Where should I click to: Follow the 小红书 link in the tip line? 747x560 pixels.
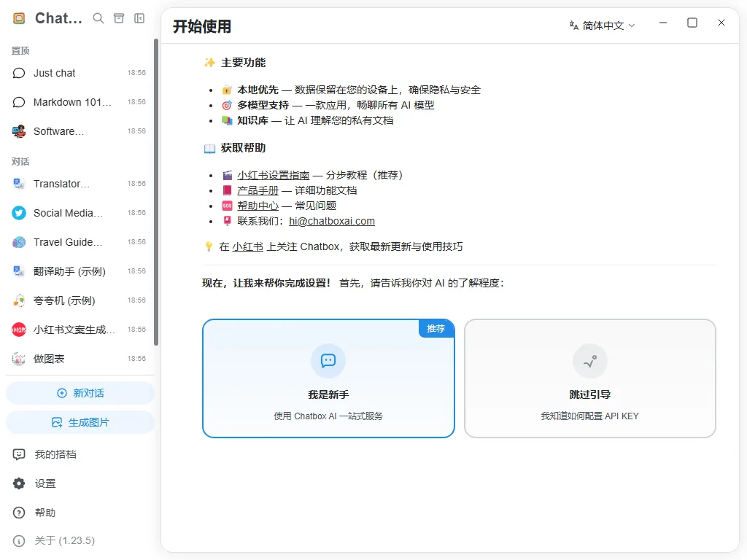pos(248,246)
